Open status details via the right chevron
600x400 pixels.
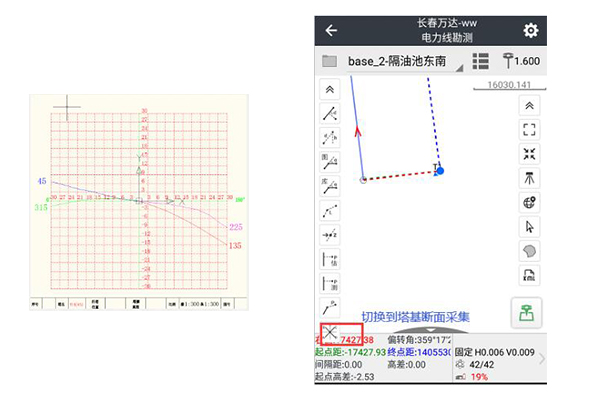pos(542,358)
